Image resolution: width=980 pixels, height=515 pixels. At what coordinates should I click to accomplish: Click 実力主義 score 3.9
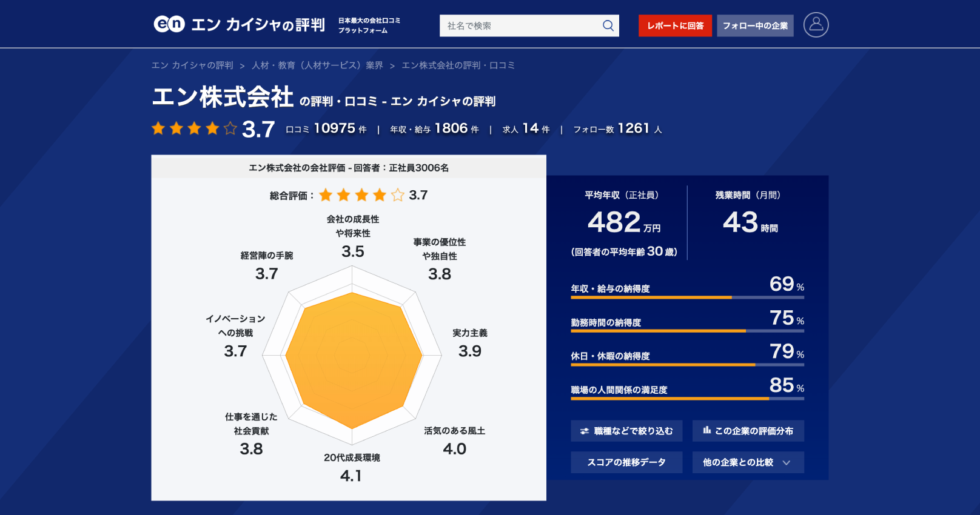(x=470, y=351)
